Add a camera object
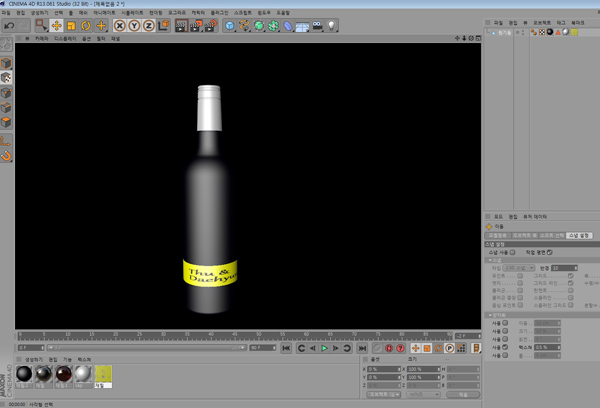Viewport: 600px width, 408px height. click(x=317, y=26)
